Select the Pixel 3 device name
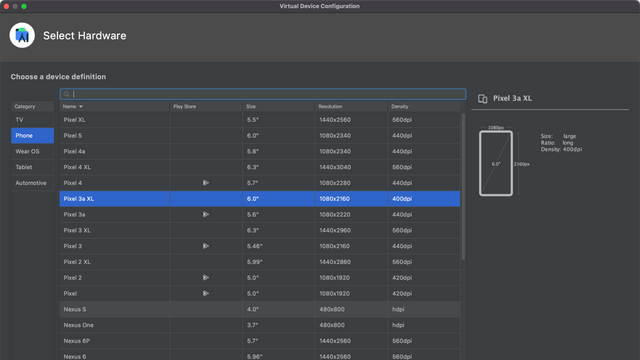 [x=73, y=246]
